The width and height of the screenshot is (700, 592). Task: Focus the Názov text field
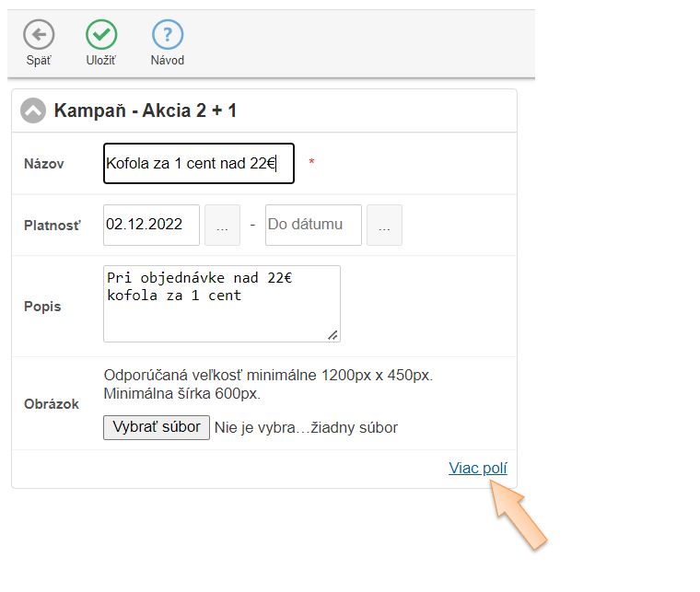[198, 164]
